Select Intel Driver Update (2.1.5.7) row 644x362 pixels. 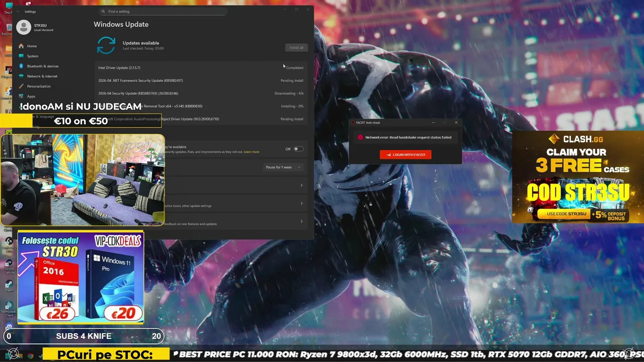(x=201, y=67)
